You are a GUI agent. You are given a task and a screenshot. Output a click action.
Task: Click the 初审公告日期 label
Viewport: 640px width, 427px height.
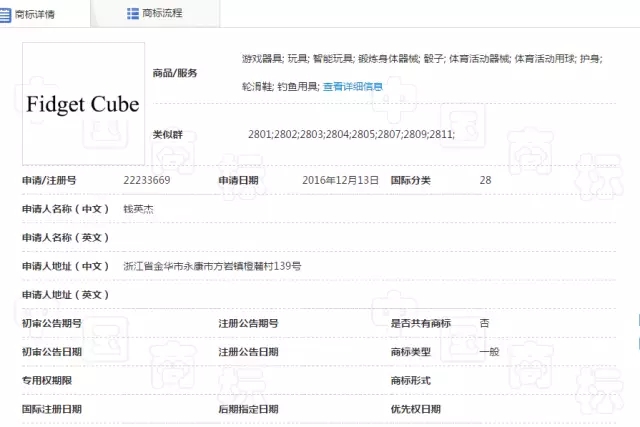[x=52, y=352]
